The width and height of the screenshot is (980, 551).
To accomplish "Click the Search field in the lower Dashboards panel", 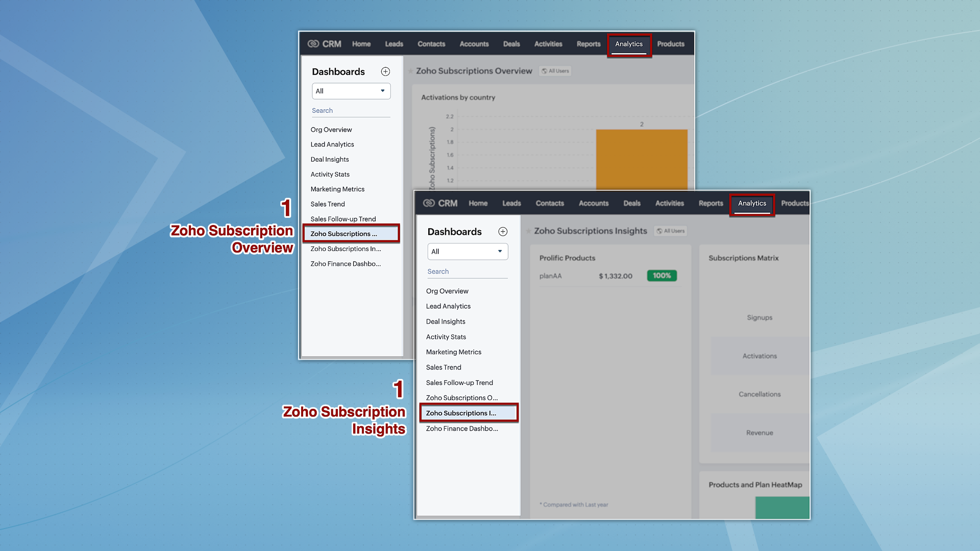I will (x=467, y=271).
